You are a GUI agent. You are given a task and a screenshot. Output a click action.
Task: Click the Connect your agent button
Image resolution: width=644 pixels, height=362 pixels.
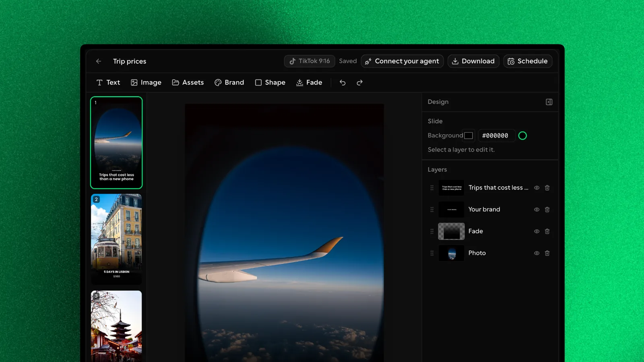[x=402, y=61]
